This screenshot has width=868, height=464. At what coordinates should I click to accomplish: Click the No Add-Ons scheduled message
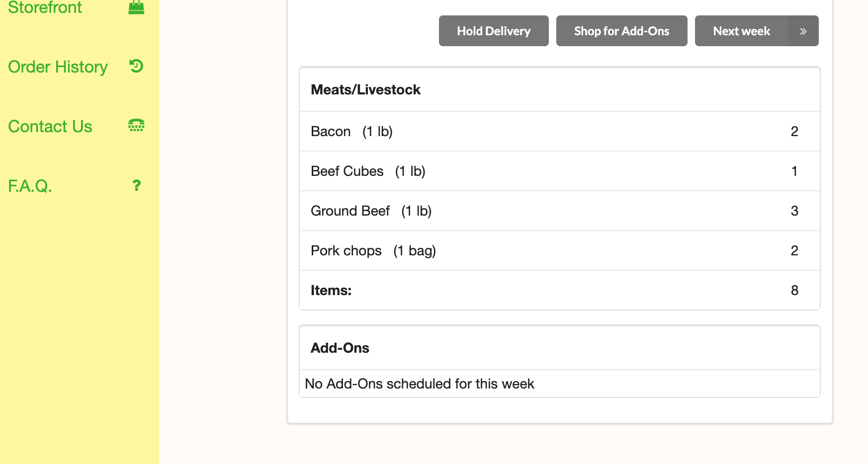coord(419,384)
